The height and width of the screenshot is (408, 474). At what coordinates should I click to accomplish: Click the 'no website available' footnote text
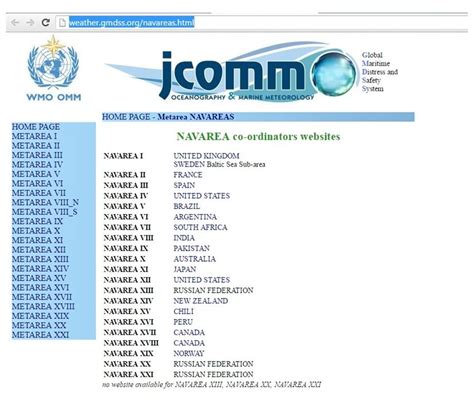(211, 384)
